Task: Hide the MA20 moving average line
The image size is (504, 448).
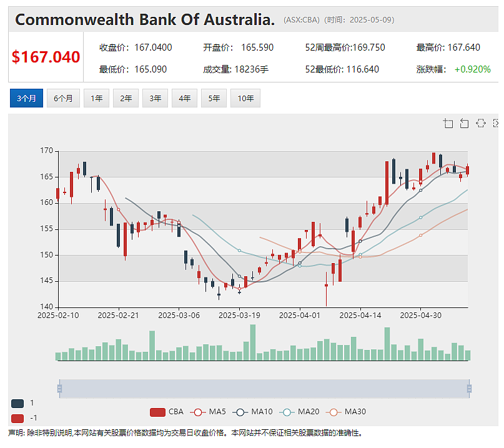Action: click(x=299, y=412)
